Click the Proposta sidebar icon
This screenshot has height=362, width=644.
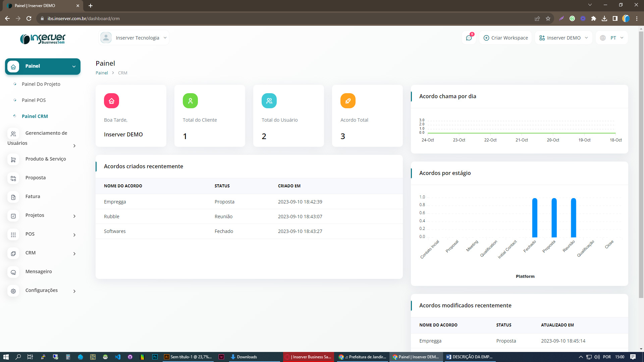13,178
